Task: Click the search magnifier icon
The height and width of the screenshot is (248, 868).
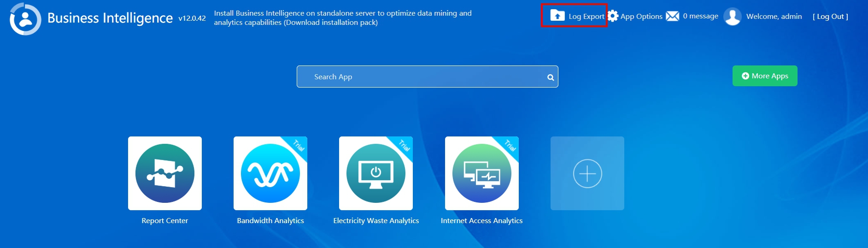Action: pyautogui.click(x=551, y=77)
